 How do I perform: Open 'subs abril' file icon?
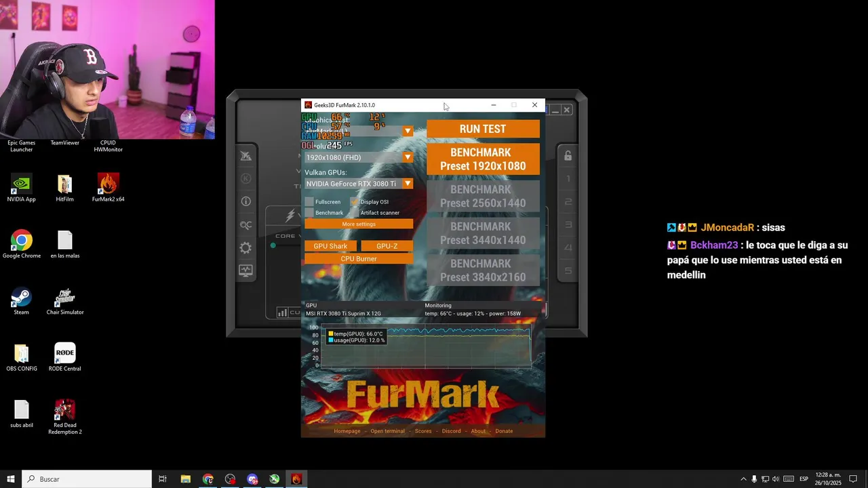point(21,414)
